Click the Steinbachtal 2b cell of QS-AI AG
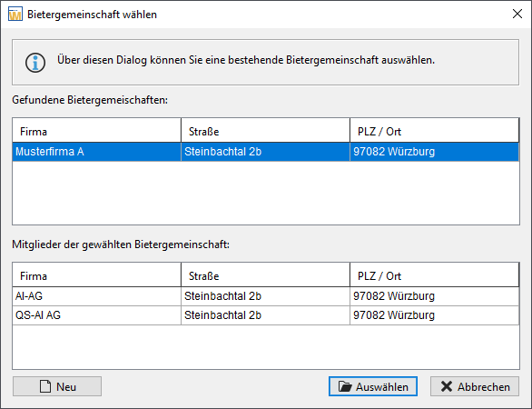Image resolution: width=532 pixels, height=409 pixels. tap(265, 315)
